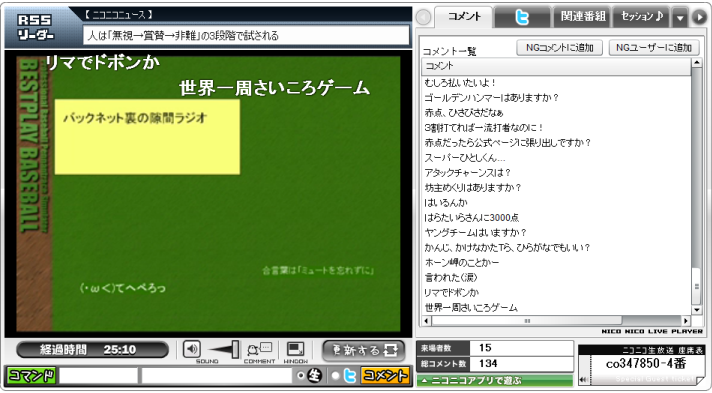Mute sound with the speaker icon
712x393 pixels.
[192, 349]
